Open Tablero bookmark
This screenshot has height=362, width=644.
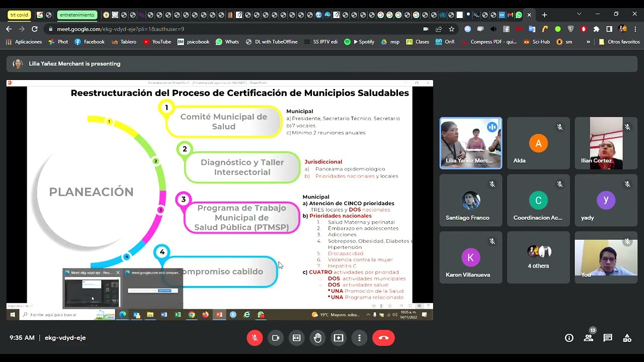coord(124,42)
